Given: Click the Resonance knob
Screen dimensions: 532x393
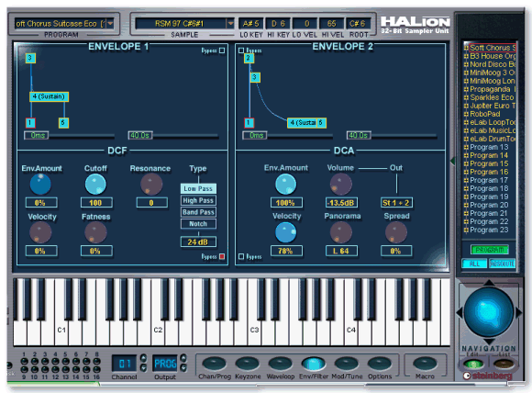Looking at the screenshot, I should 151,184.
